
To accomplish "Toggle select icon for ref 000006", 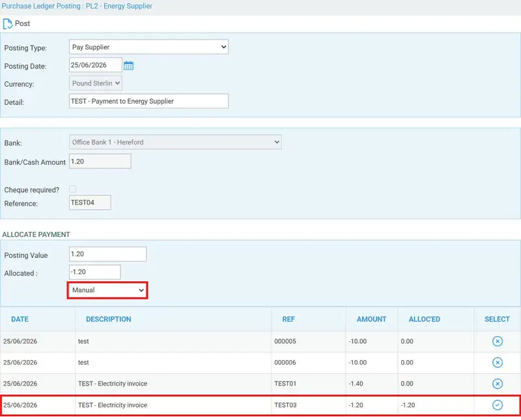I will (497, 363).
